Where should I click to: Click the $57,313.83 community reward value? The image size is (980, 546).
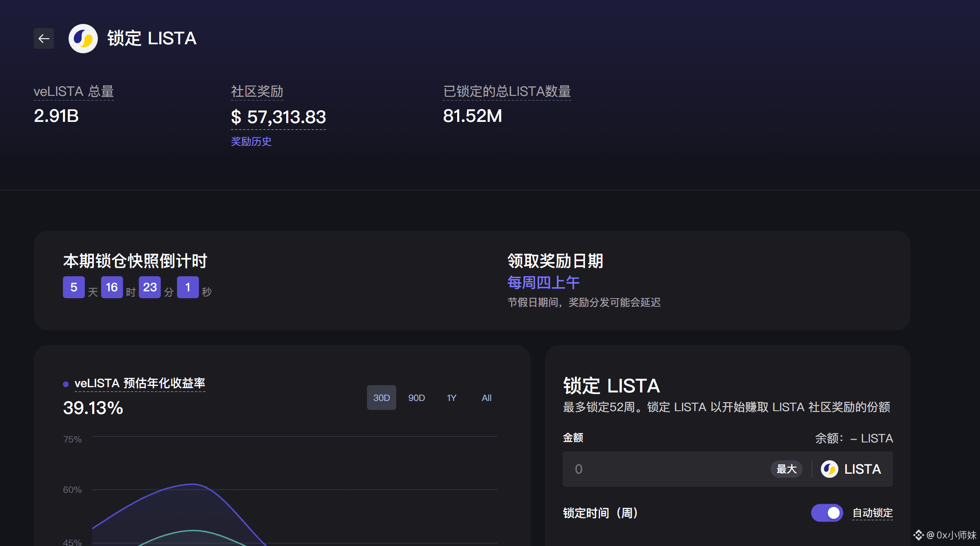pos(278,117)
